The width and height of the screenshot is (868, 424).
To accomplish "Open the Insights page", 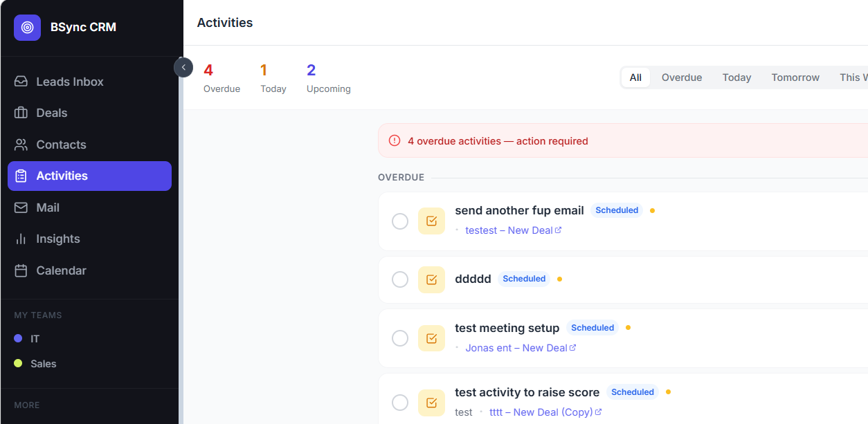I will pos(89,239).
